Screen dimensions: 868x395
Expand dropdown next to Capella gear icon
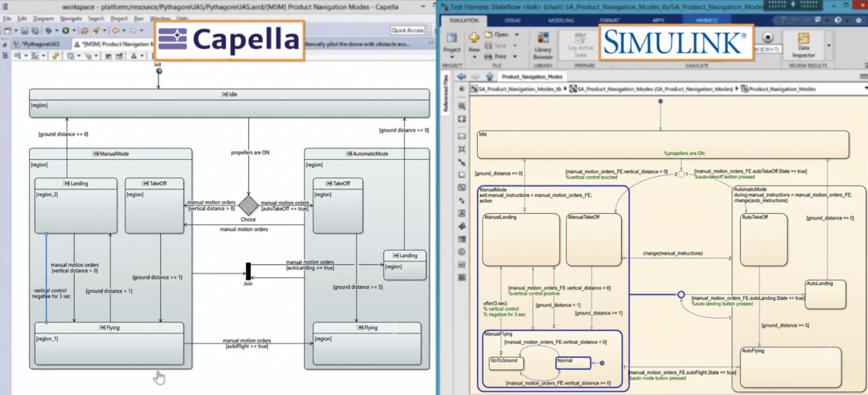click(x=57, y=30)
